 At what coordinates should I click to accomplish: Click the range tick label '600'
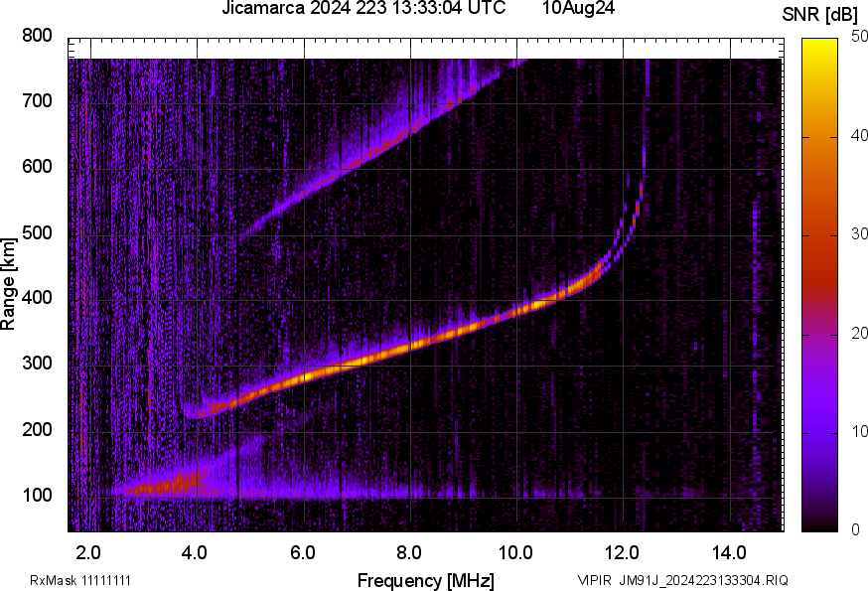point(37,166)
